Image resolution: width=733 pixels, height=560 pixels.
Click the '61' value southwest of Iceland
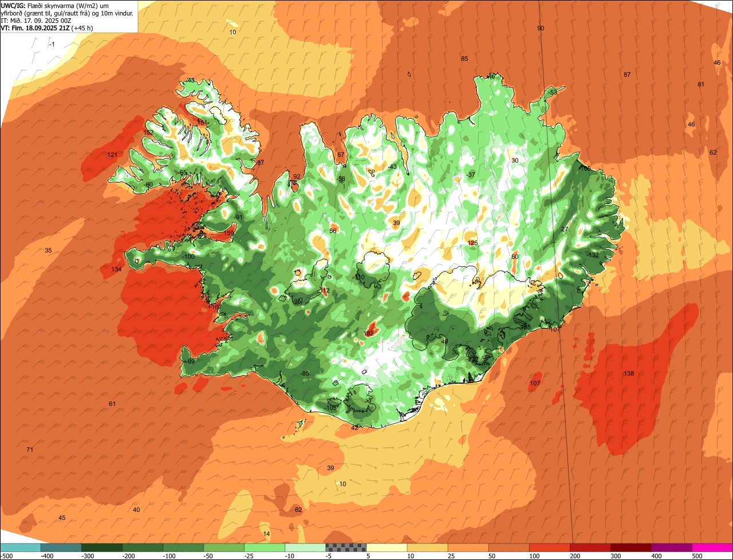click(x=112, y=404)
